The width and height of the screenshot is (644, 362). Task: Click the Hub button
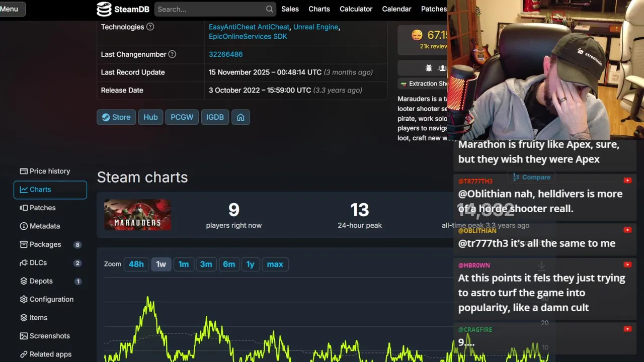coord(150,117)
